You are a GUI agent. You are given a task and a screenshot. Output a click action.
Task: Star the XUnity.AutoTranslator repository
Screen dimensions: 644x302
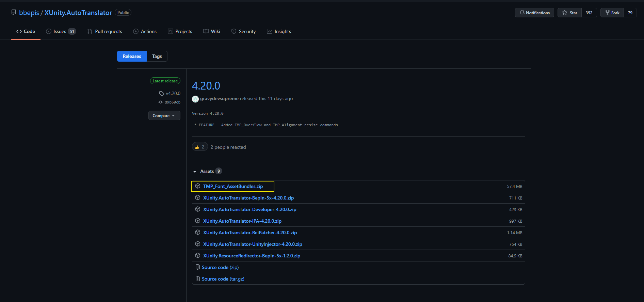click(570, 13)
